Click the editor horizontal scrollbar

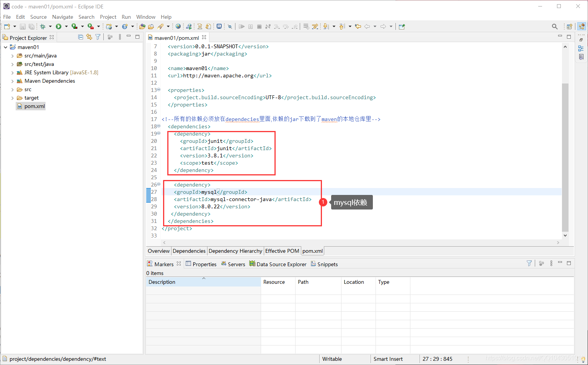(360, 242)
